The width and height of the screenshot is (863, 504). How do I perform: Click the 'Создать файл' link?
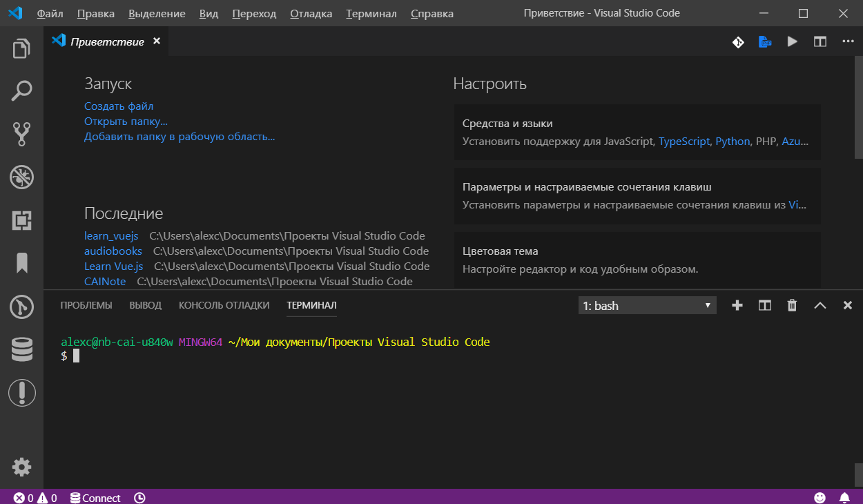coord(119,106)
